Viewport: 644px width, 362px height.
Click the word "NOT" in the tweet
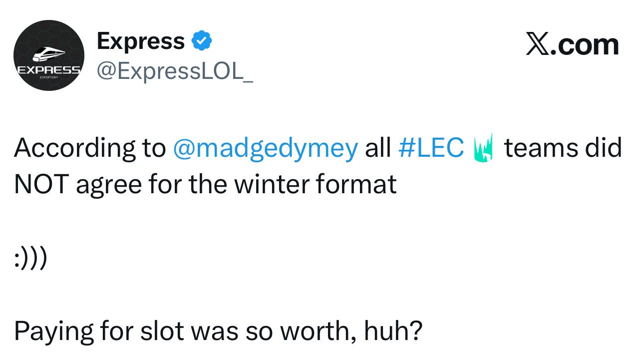click(41, 184)
